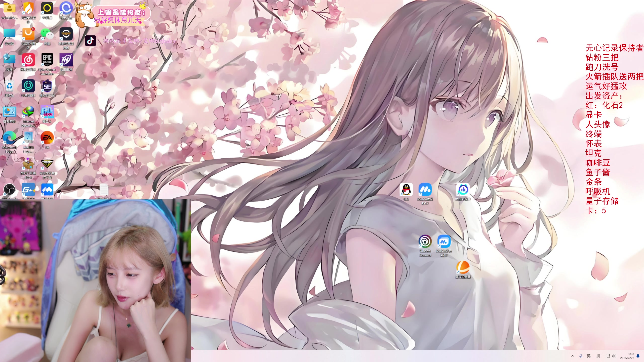Screen dimensions: 644x362
Task: Launch QQ penguin desktop icon
Action: 406,192
